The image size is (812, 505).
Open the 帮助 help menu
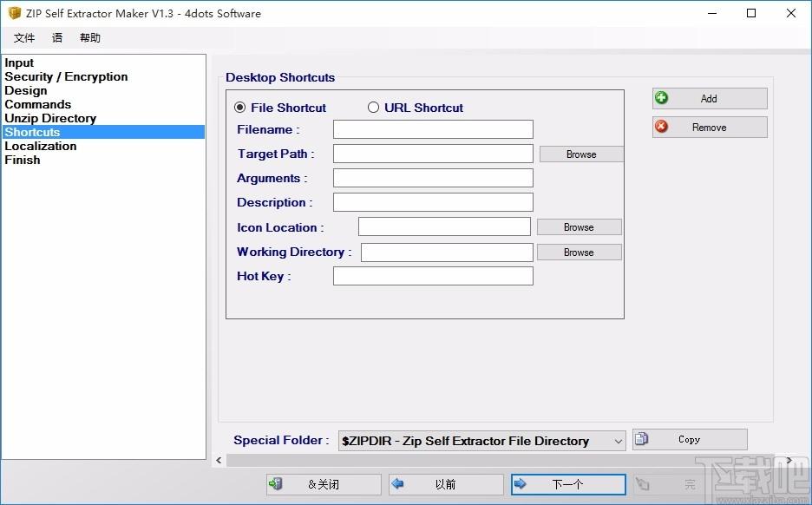pyautogui.click(x=90, y=38)
